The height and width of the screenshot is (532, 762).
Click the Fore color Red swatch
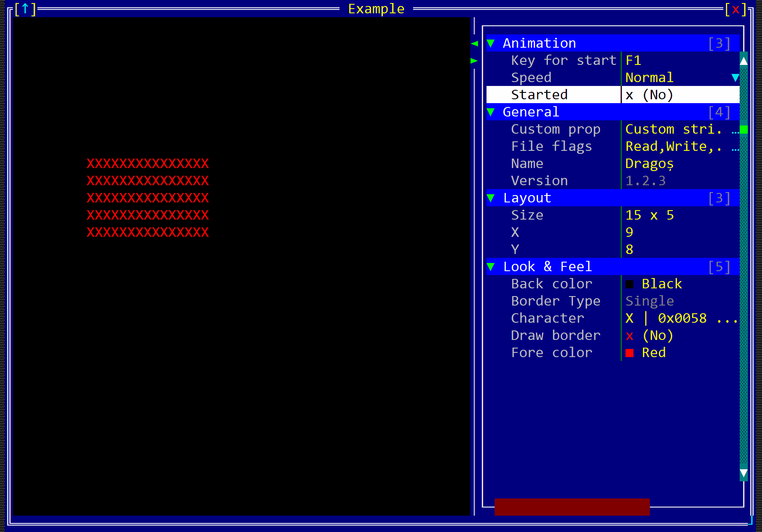point(630,353)
